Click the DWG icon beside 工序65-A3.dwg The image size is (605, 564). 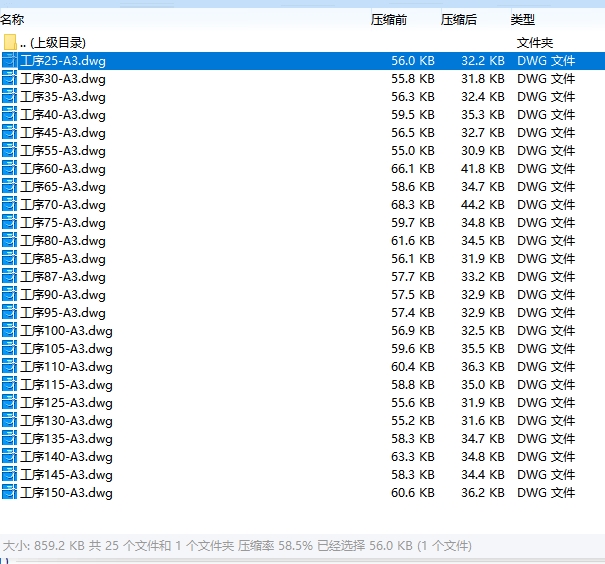10,187
